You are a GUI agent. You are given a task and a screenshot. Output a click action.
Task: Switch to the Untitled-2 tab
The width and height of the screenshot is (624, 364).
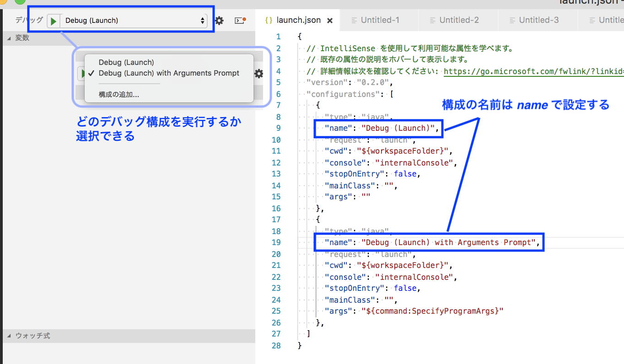point(459,20)
